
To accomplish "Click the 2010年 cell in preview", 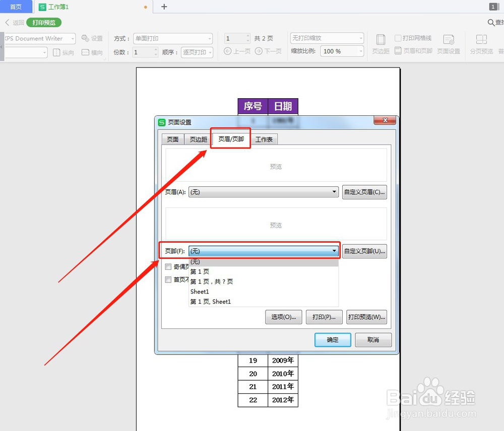I will click(283, 374).
